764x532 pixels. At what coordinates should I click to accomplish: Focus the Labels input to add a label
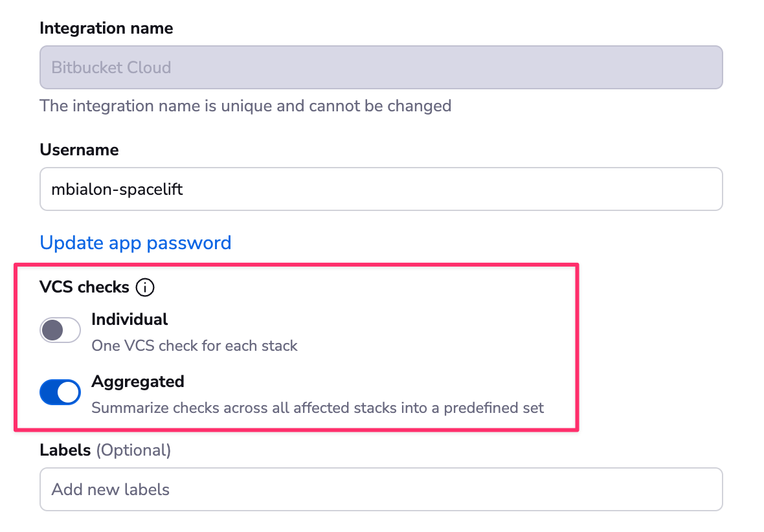pyautogui.click(x=381, y=489)
